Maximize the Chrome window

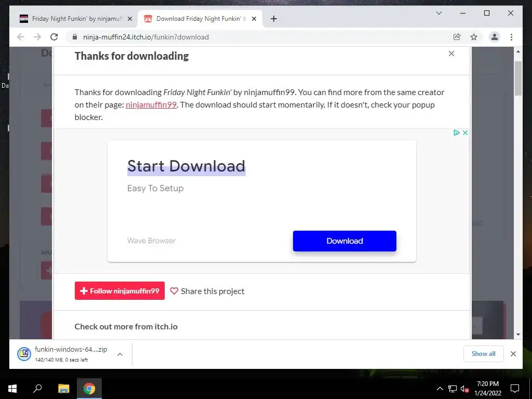tap(486, 13)
